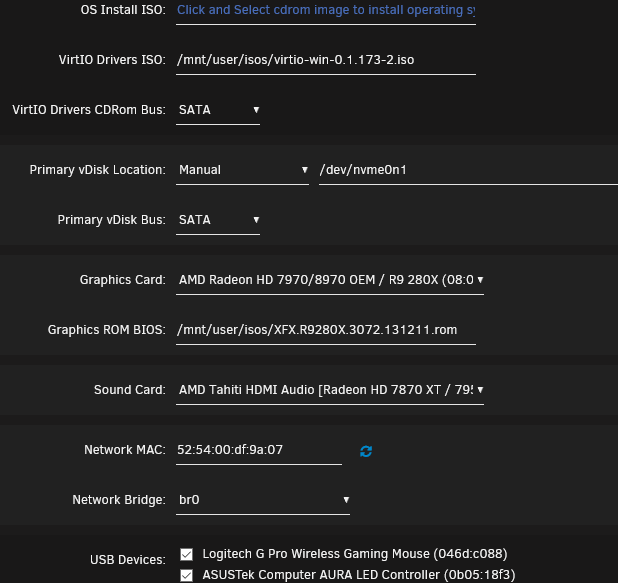Click the 'Graphics ROM BIOS:' label
This screenshot has width=618, height=583.
pos(107,330)
